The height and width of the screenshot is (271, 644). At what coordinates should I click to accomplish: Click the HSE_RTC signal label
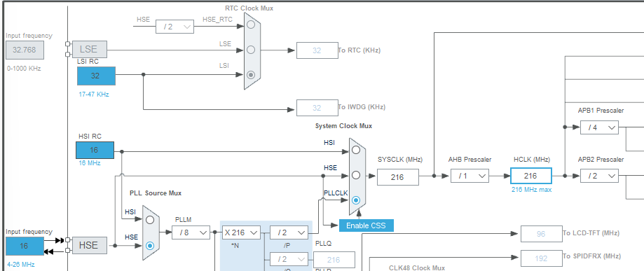[217, 20]
